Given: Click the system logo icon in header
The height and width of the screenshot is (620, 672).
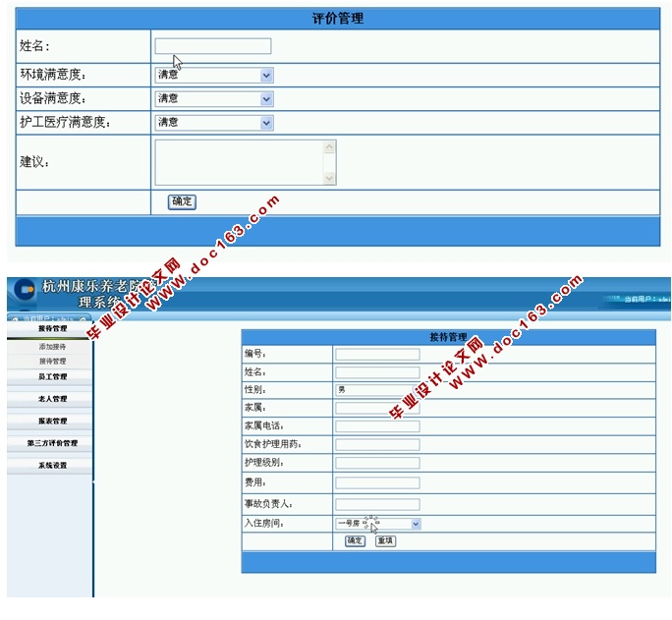Looking at the screenshot, I should (26, 289).
